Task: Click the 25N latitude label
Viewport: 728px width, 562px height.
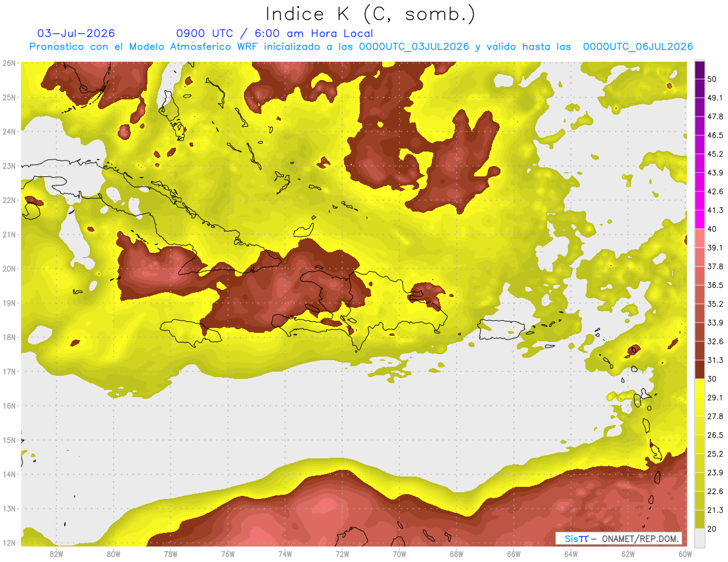Action: pos(9,97)
